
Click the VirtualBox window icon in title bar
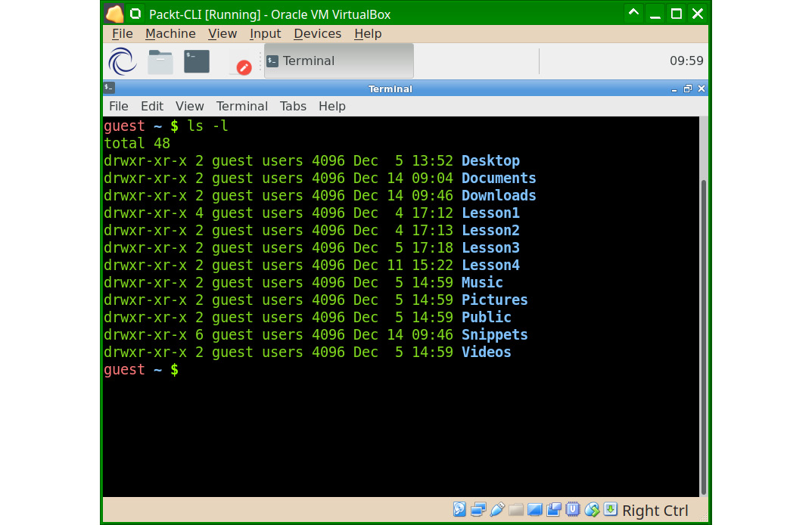pos(114,14)
